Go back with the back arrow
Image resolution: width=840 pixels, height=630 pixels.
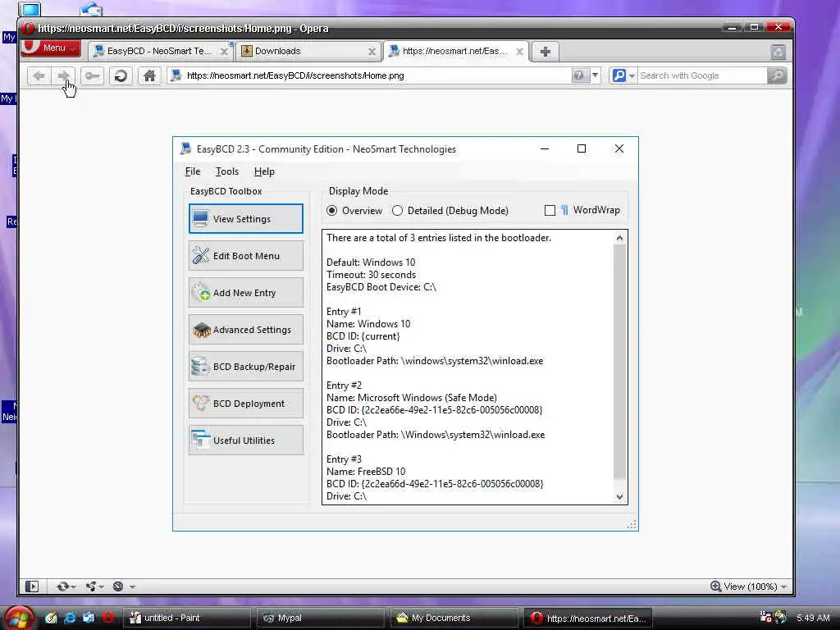pyautogui.click(x=39, y=75)
